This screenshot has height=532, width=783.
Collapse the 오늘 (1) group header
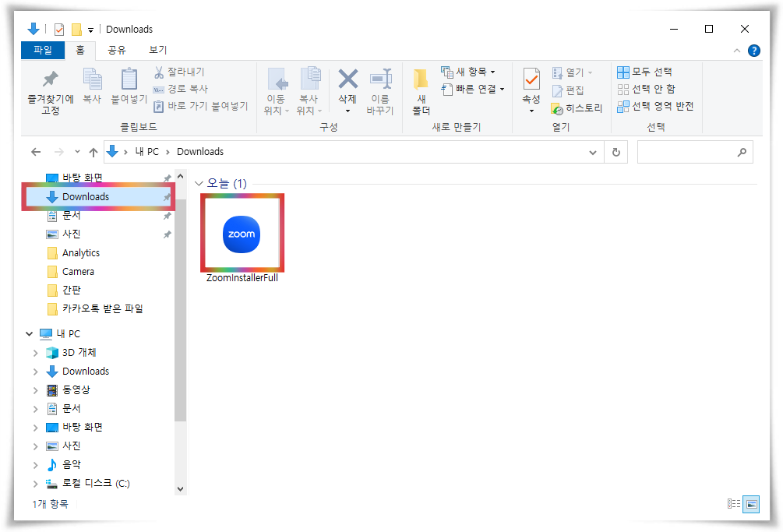pos(199,184)
